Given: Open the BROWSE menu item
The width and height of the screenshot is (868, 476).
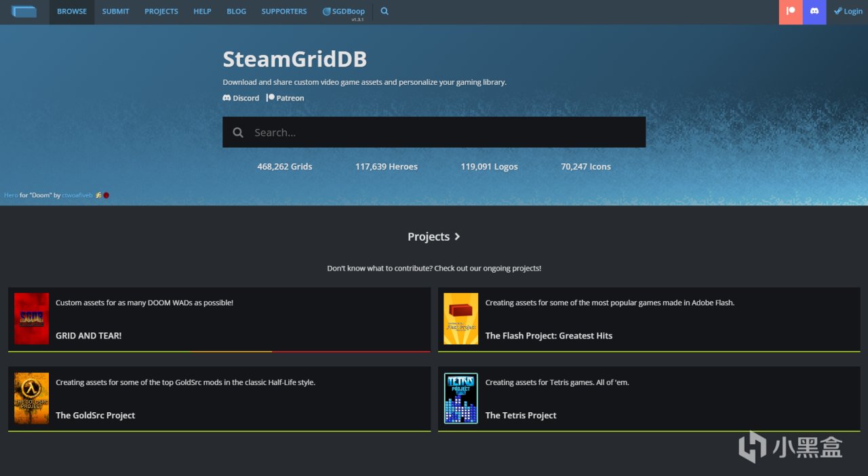Looking at the screenshot, I should 72,12.
